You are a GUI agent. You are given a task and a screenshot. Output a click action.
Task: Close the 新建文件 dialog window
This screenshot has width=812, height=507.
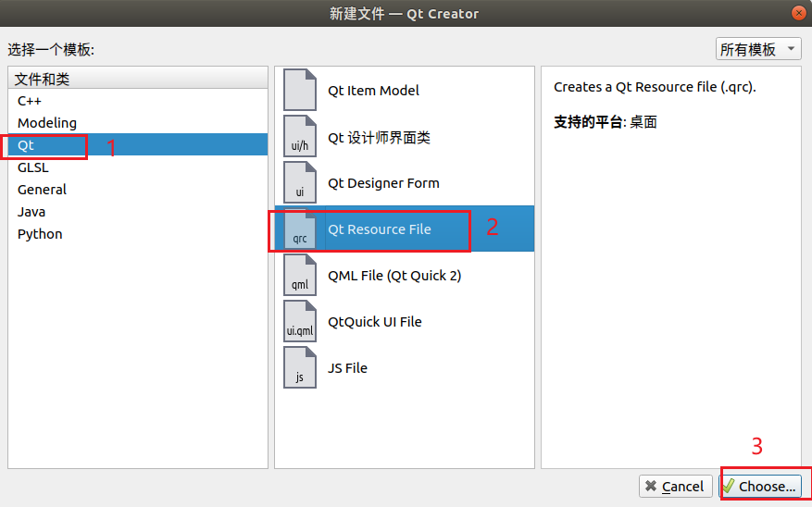tap(799, 13)
